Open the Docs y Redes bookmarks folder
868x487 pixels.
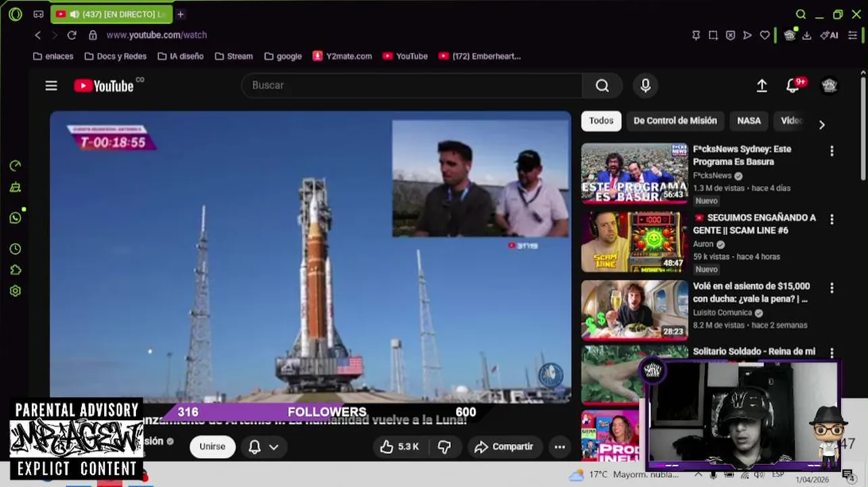[x=115, y=56]
